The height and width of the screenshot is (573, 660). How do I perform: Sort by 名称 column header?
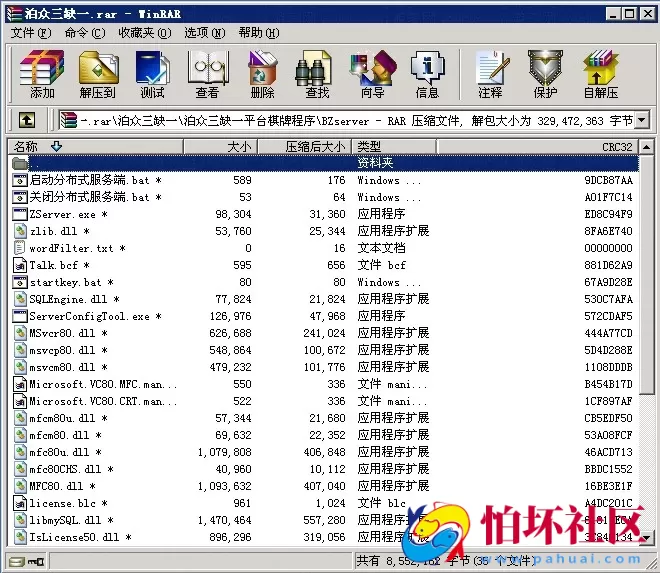point(96,147)
